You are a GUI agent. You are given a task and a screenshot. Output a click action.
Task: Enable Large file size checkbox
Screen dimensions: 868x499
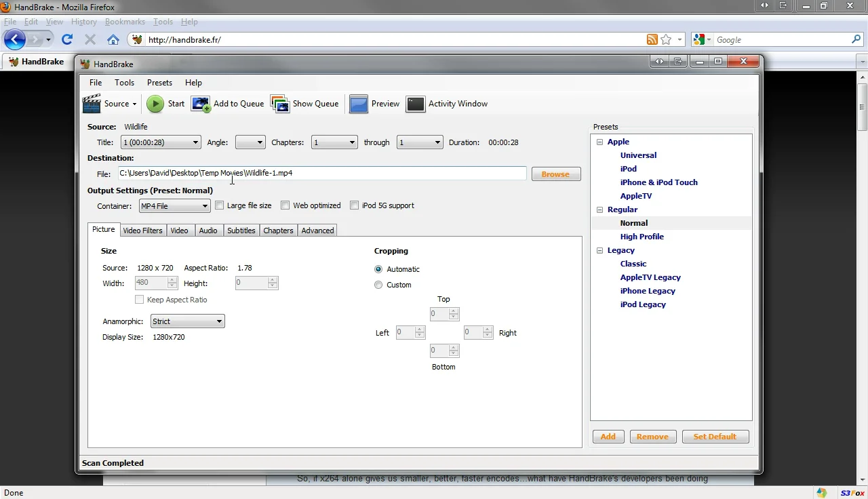[219, 205]
